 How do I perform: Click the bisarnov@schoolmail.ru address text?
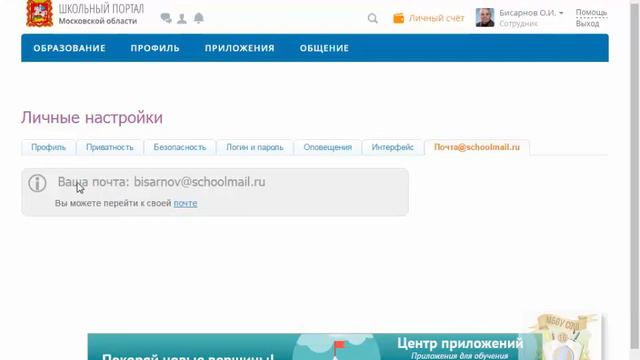click(200, 182)
